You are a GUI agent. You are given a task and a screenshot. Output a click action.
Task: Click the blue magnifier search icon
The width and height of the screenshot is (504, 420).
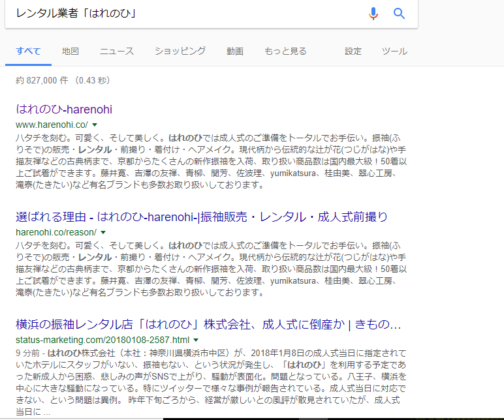pyautogui.click(x=399, y=14)
